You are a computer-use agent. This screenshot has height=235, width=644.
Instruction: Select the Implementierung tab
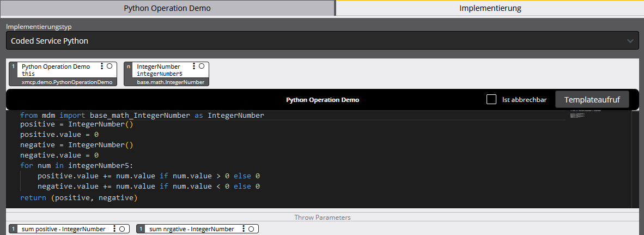pyautogui.click(x=490, y=8)
